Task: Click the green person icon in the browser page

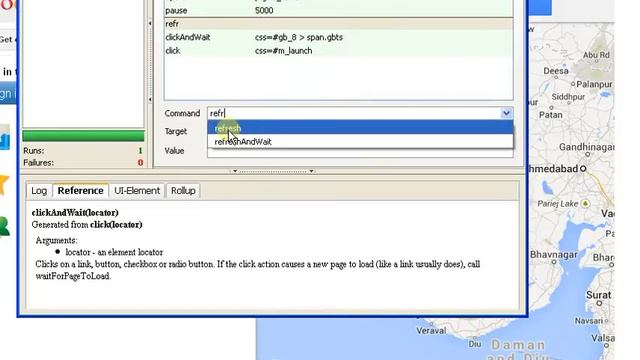Action: pos(4,227)
